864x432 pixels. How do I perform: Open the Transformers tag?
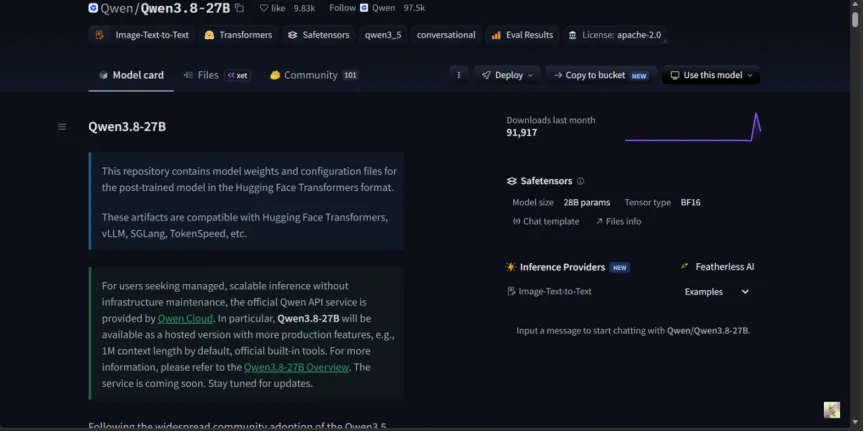point(238,35)
